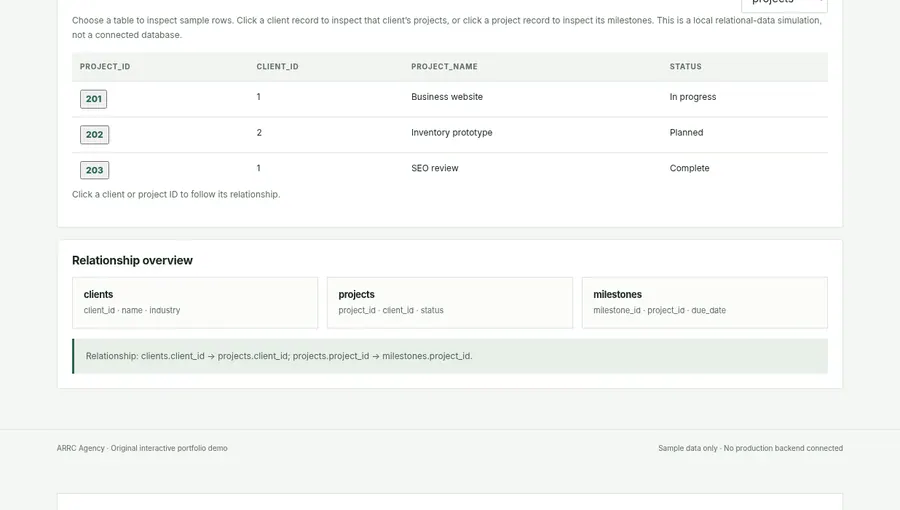Viewport: 900px width, 510px height.
Task: Open project record 203
Action: point(94,170)
